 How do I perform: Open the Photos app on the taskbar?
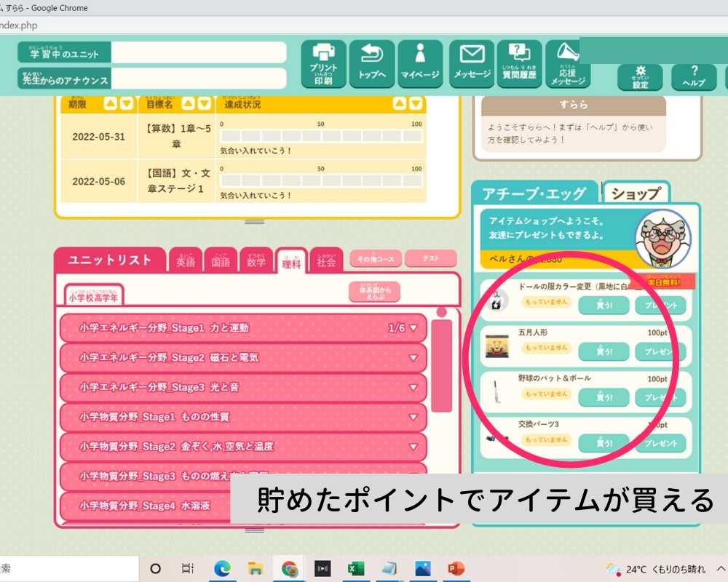pos(422,568)
